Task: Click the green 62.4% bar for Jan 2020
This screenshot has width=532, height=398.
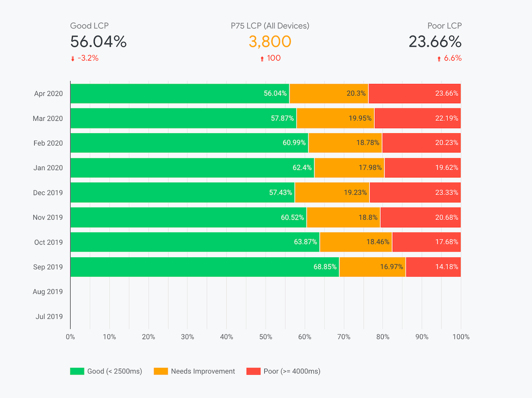Action: [191, 168]
